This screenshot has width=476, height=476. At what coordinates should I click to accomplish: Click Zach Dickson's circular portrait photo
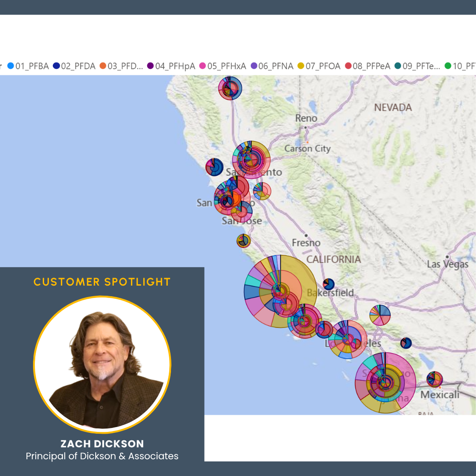[x=102, y=364]
